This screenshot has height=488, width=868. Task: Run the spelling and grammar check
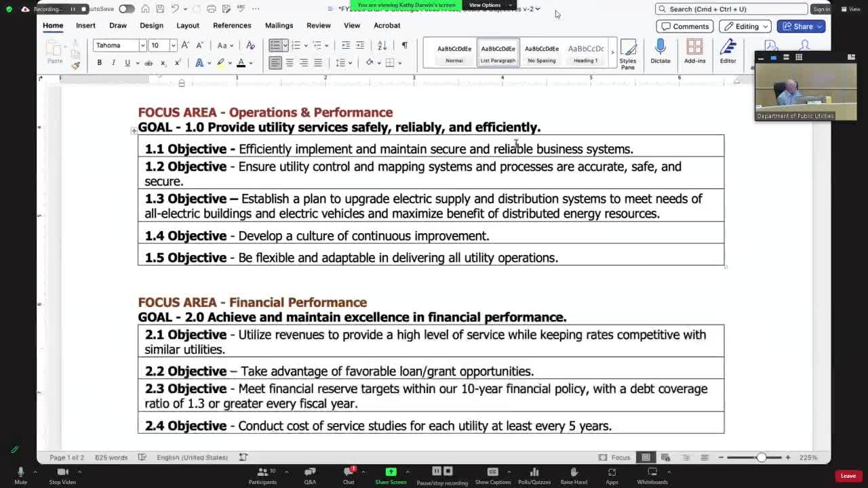[241, 9]
